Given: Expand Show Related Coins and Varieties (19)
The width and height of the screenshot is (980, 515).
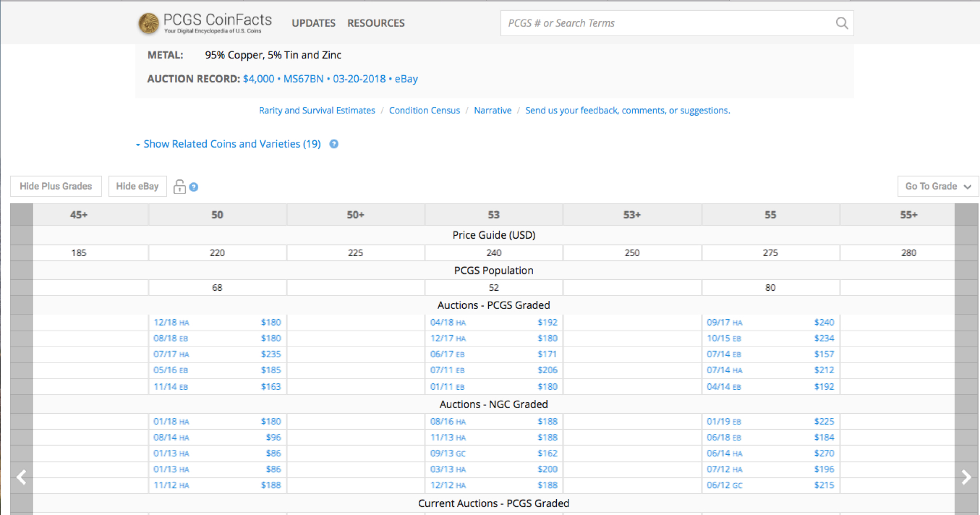Looking at the screenshot, I should coord(228,144).
